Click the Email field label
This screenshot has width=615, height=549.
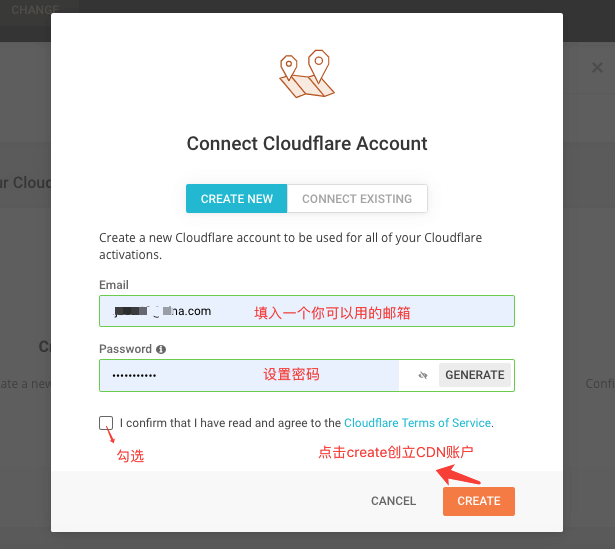tap(114, 285)
